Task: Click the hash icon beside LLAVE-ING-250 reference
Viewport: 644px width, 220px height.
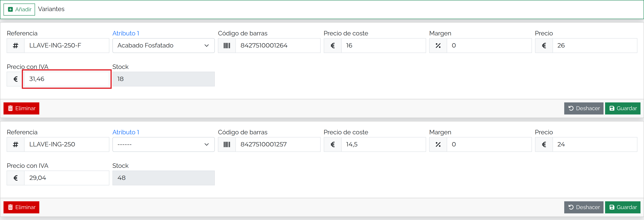Action: point(16,144)
